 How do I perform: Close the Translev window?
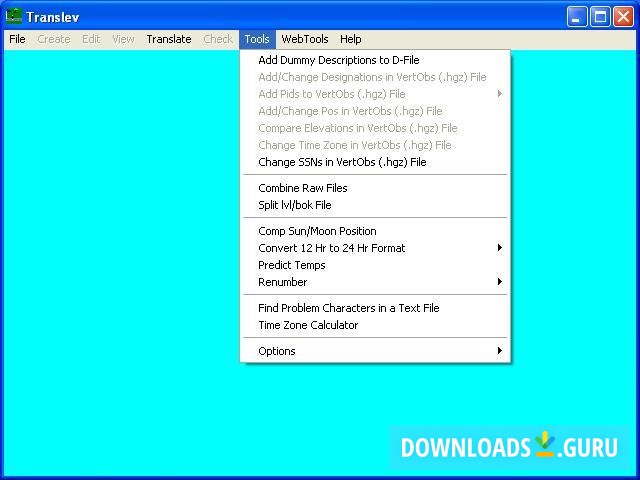(624, 17)
